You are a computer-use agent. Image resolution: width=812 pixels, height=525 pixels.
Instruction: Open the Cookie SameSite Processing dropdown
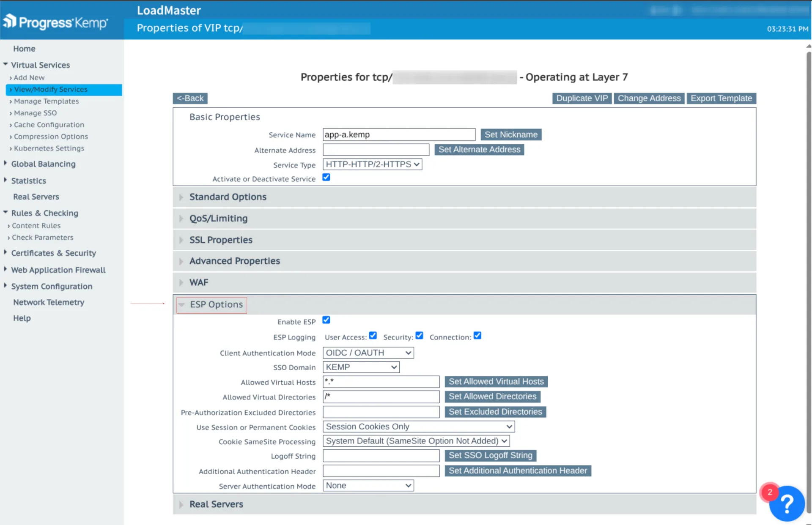pos(416,441)
